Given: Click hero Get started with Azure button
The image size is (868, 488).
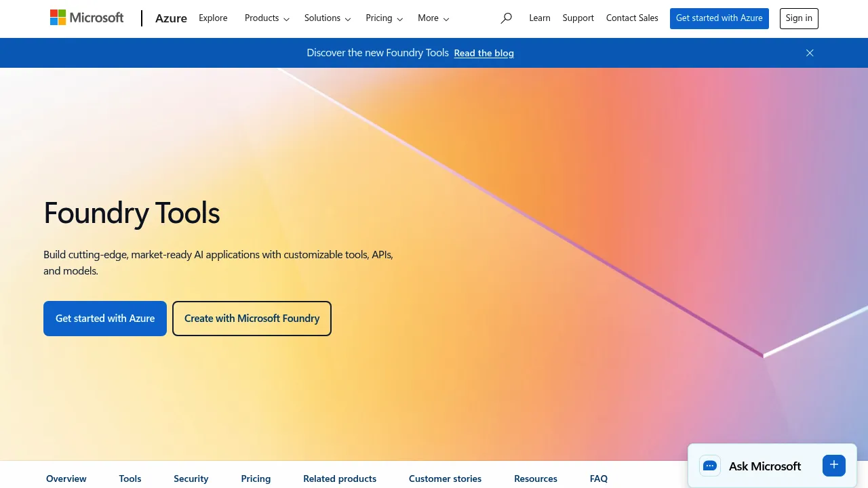Looking at the screenshot, I should point(105,319).
